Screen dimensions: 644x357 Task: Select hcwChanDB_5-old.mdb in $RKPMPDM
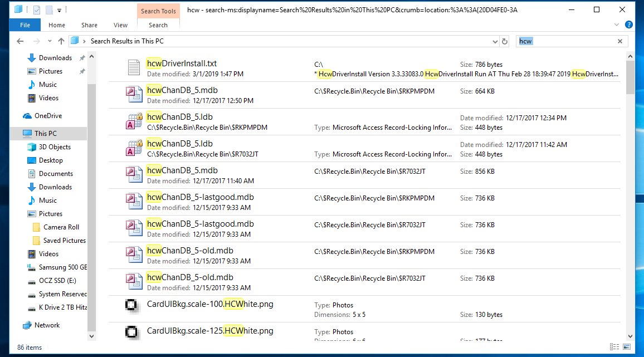click(x=364, y=256)
